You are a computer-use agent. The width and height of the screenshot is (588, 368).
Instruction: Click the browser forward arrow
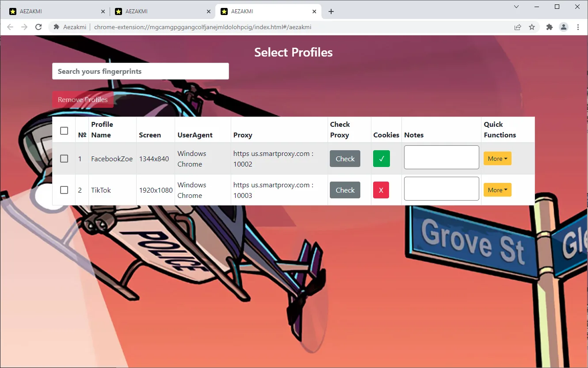pos(24,27)
